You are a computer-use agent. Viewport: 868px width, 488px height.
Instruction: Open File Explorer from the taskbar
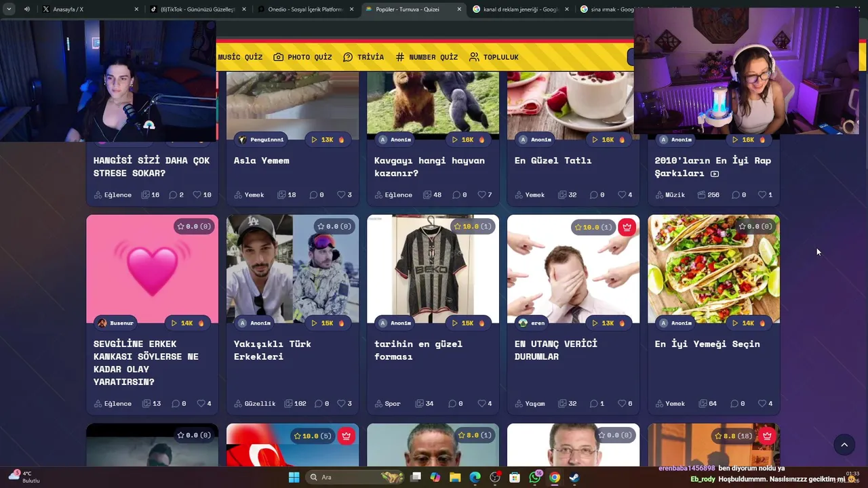(x=455, y=477)
